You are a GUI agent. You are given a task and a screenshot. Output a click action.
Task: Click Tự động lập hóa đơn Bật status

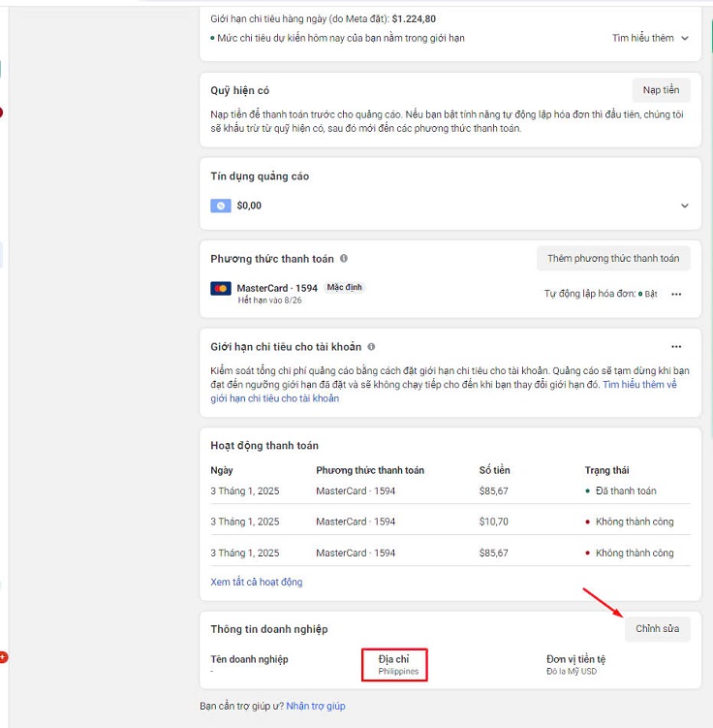pos(601,294)
